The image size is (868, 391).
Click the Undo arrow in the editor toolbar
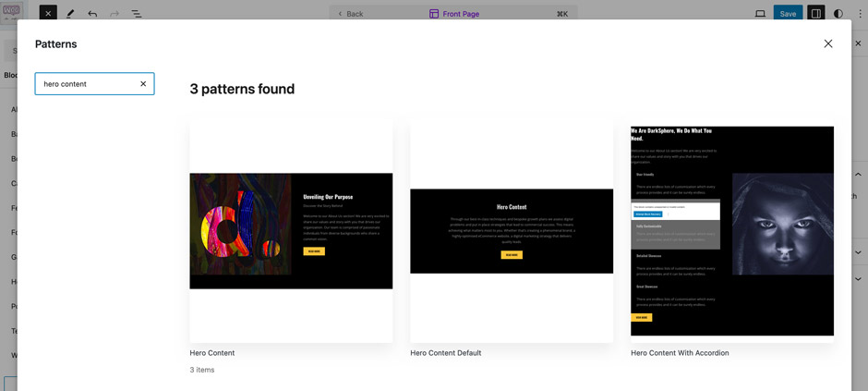coord(92,14)
